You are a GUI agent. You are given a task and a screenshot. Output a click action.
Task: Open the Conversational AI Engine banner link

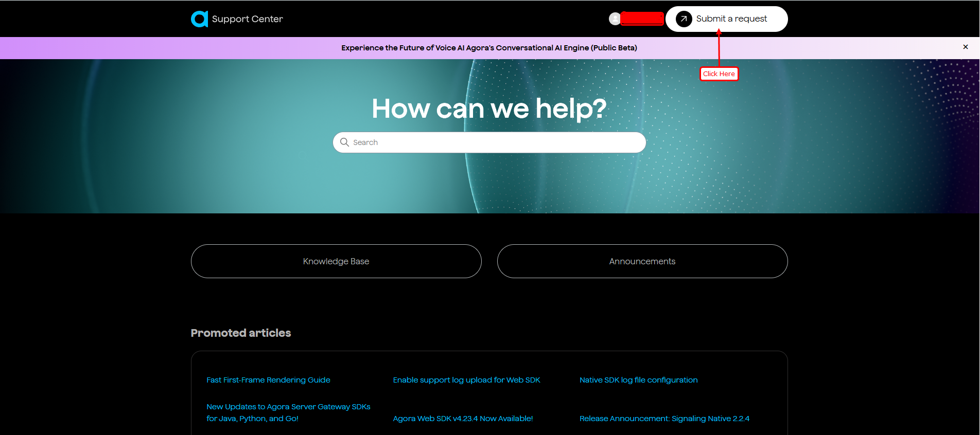point(489,48)
